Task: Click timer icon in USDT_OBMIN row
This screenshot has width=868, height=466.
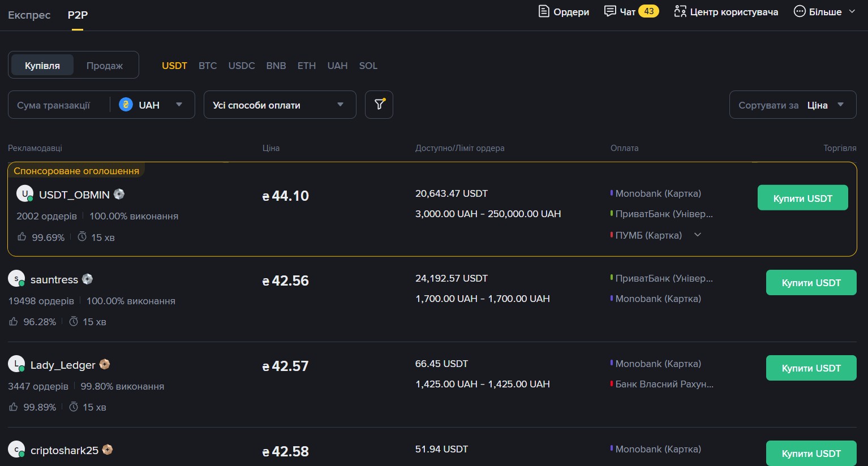Action: (82, 236)
